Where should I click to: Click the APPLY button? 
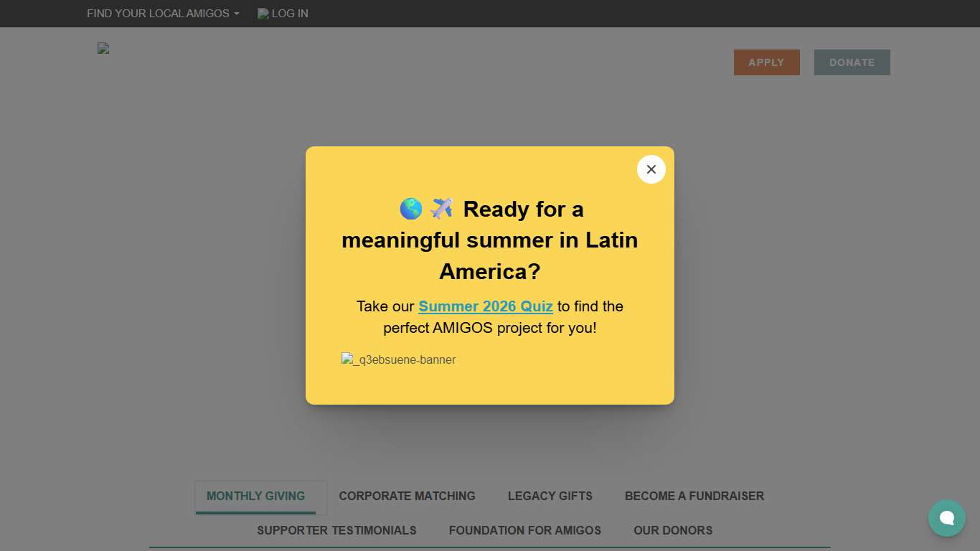[766, 62]
